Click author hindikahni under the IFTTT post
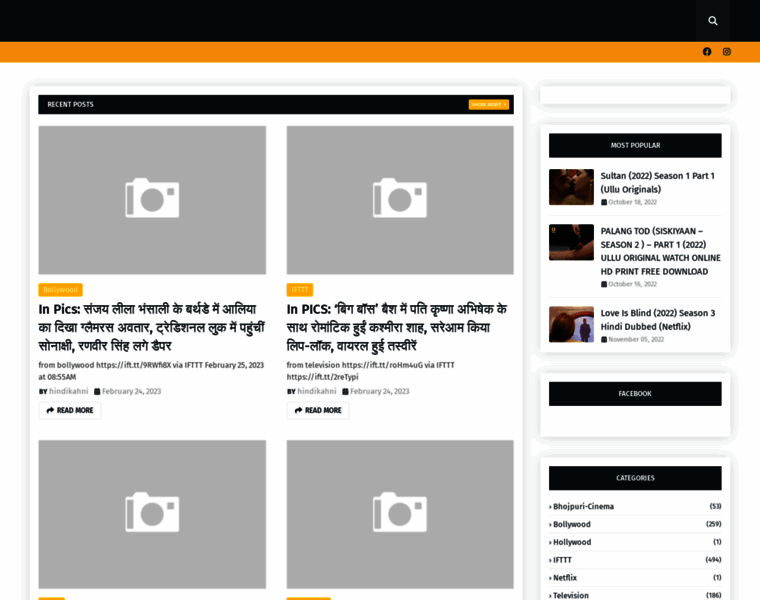The height and width of the screenshot is (600, 760). pyautogui.click(x=317, y=391)
